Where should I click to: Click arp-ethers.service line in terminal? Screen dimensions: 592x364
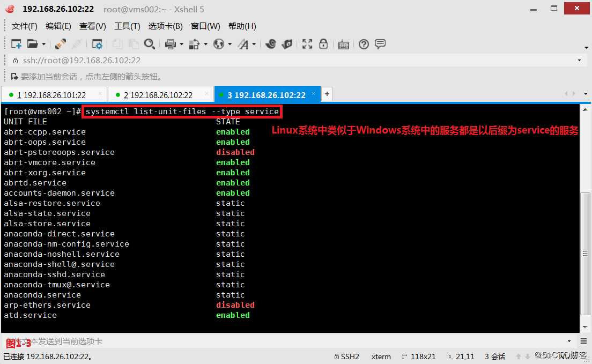[47, 305]
